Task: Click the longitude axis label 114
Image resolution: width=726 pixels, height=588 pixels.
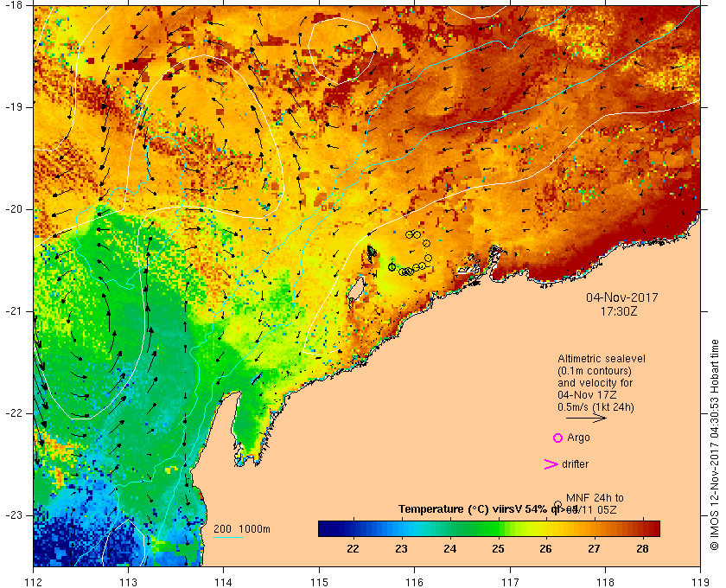Action: (224, 581)
